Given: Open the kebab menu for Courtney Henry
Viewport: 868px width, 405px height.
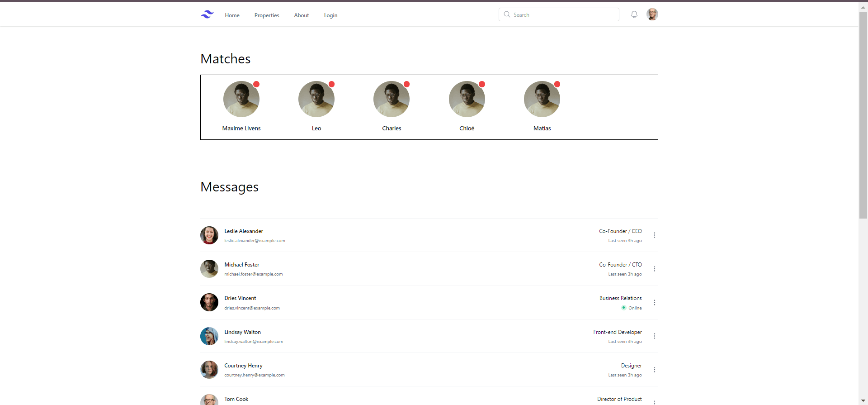Looking at the screenshot, I should 654,370.
